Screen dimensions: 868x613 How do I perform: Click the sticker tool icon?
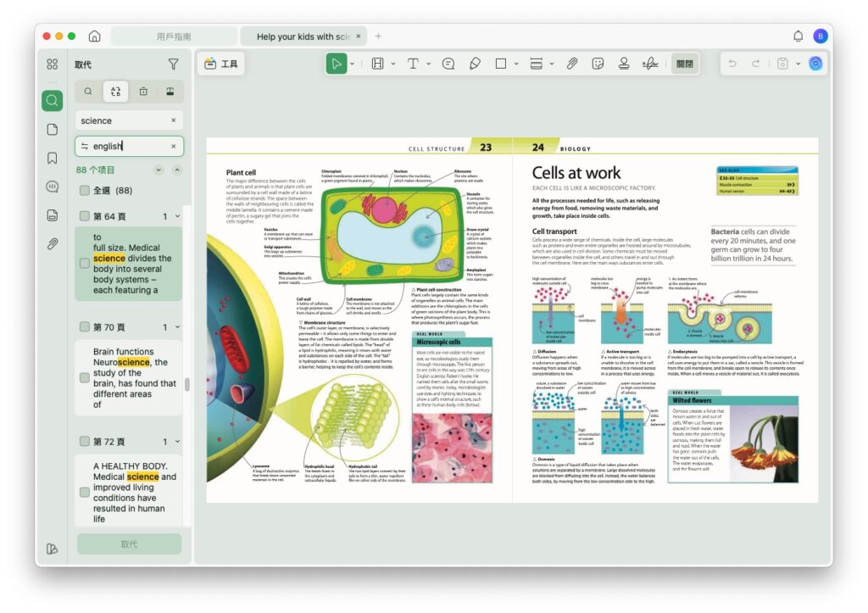tap(598, 64)
